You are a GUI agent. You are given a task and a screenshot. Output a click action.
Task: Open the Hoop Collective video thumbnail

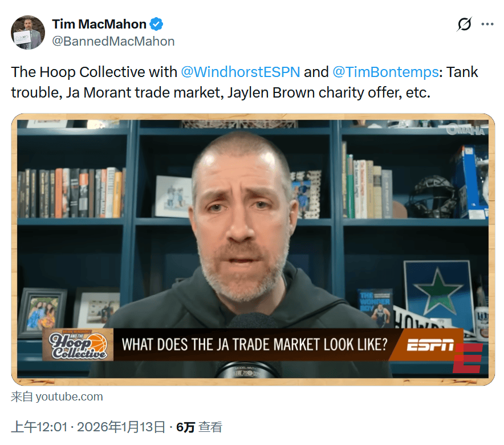click(253, 249)
